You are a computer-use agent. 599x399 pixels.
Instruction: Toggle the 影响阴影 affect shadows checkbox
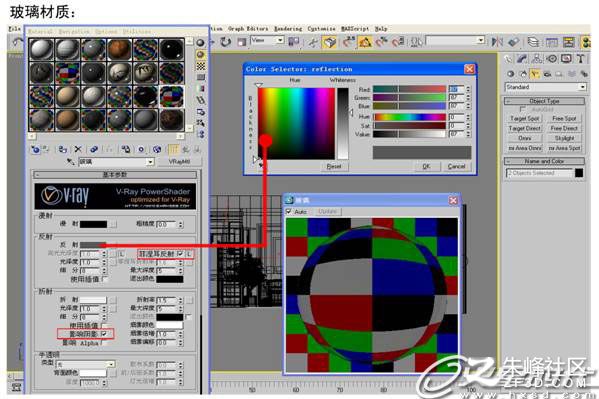[x=104, y=334]
